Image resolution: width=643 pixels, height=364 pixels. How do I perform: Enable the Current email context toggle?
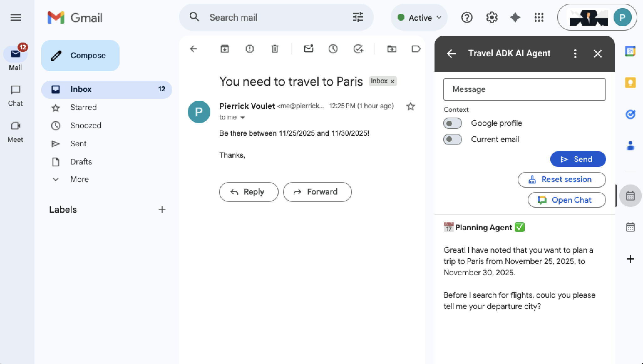pos(452,139)
